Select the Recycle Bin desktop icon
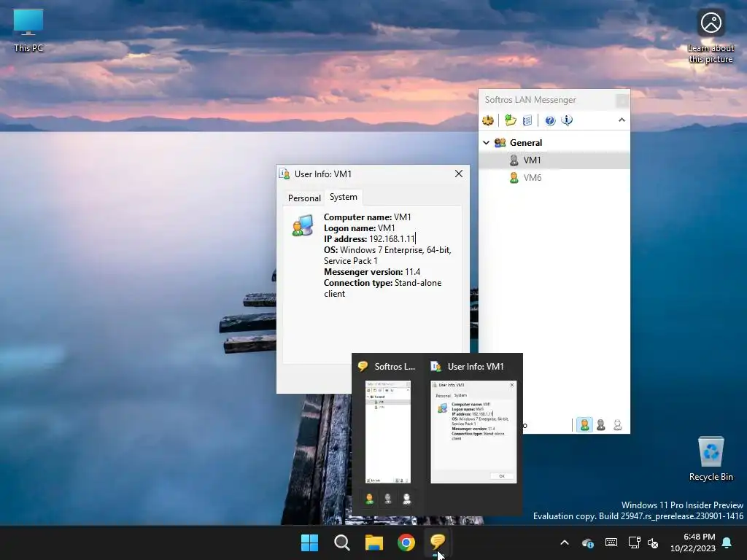 click(x=711, y=459)
